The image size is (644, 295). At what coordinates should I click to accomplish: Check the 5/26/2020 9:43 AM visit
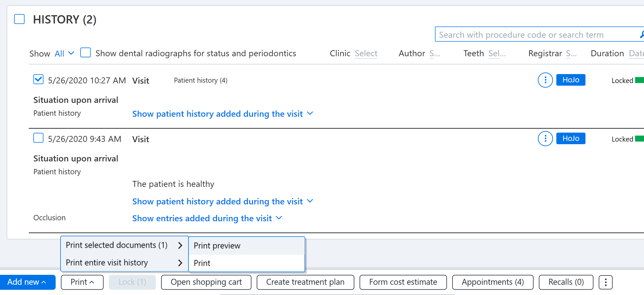pyautogui.click(x=38, y=138)
